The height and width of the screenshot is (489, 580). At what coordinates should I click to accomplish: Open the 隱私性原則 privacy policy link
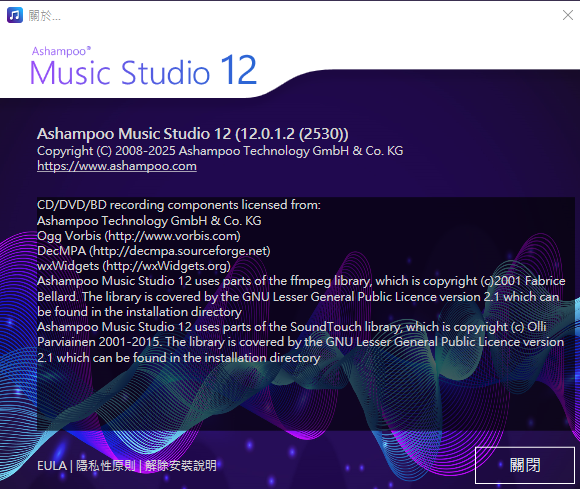pyautogui.click(x=106, y=466)
